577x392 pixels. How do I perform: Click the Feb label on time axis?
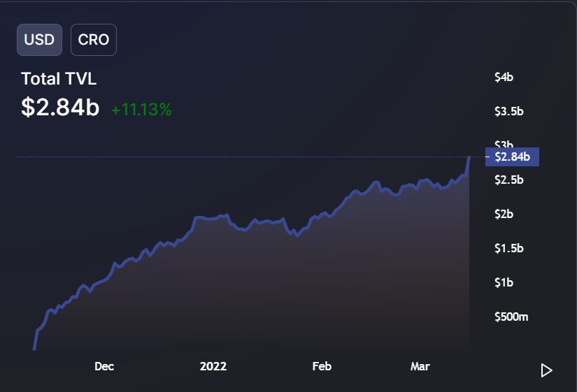[x=322, y=366]
